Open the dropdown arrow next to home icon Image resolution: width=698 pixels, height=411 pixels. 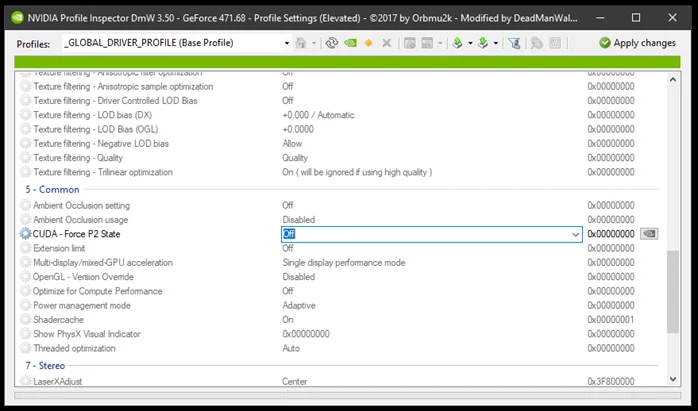pyautogui.click(x=314, y=43)
